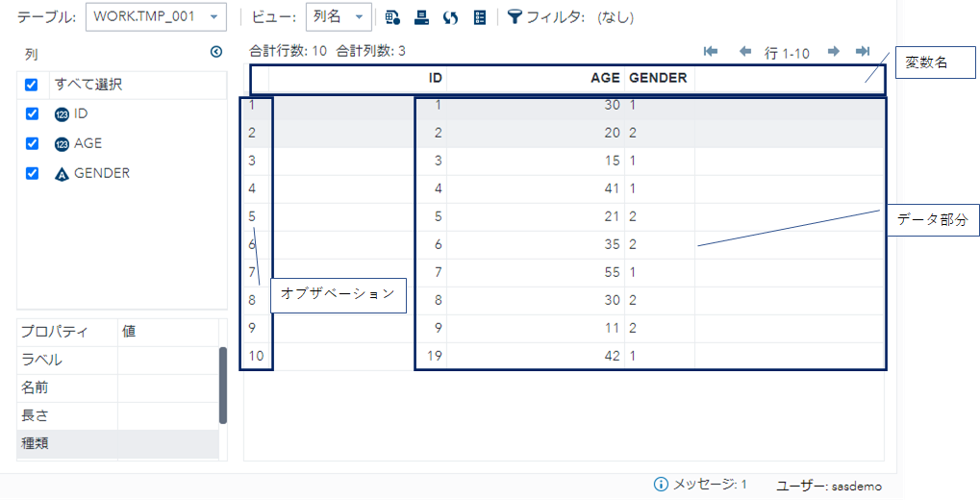Click the GENDER column header in grid

(660, 78)
